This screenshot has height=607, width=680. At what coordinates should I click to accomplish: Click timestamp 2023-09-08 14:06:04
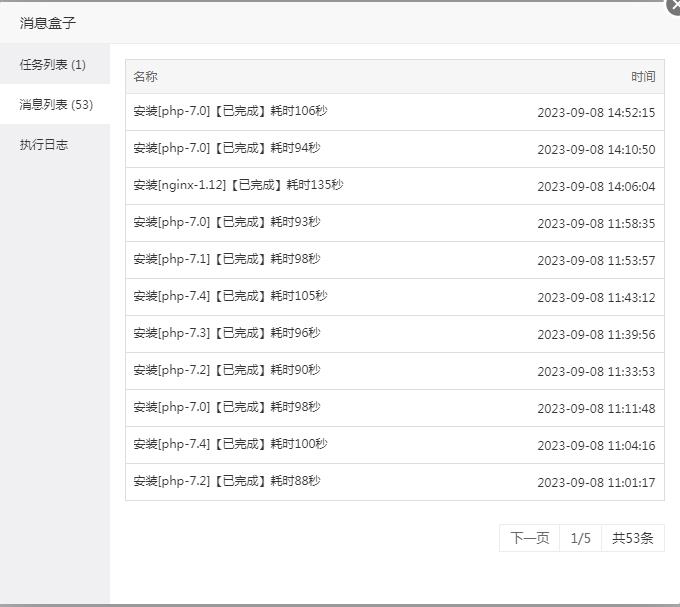click(596, 187)
